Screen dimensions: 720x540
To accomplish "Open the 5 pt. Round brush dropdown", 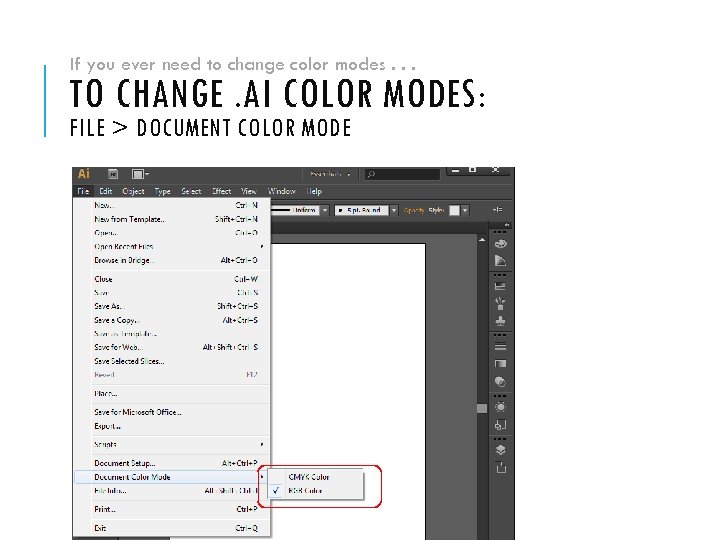I will pos(394,210).
